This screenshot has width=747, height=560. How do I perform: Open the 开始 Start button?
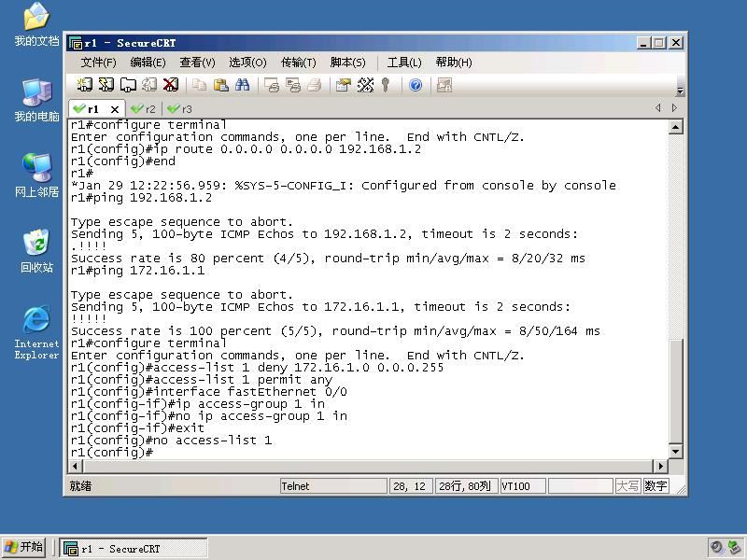click(24, 547)
